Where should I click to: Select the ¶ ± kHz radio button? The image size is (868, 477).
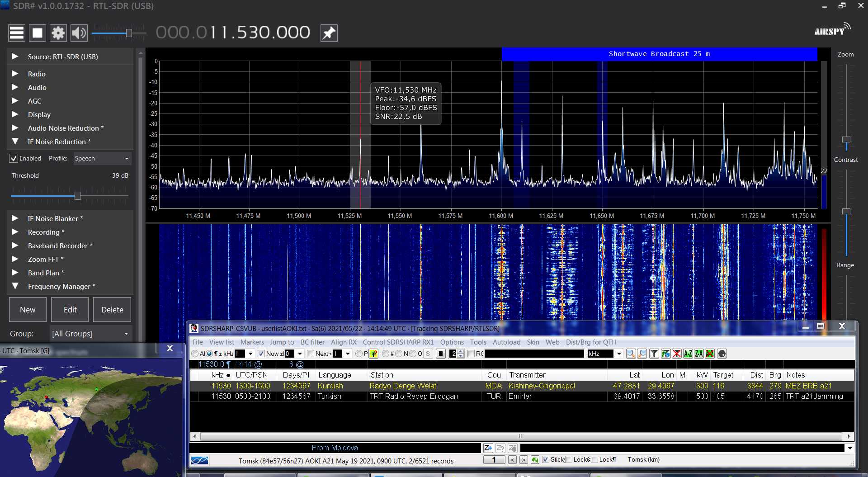(x=209, y=354)
